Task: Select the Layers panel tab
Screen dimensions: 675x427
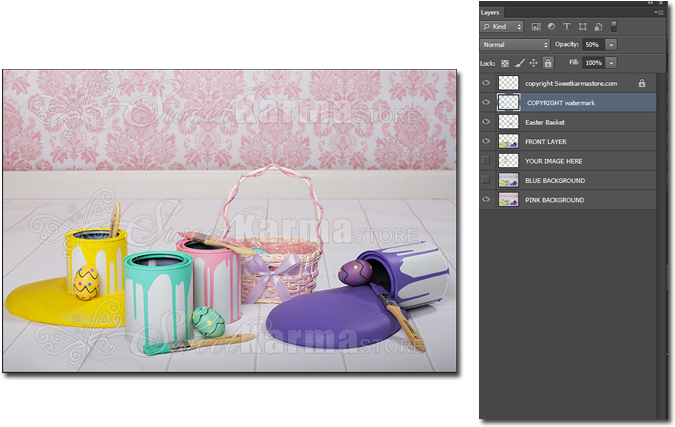Action: [490, 12]
